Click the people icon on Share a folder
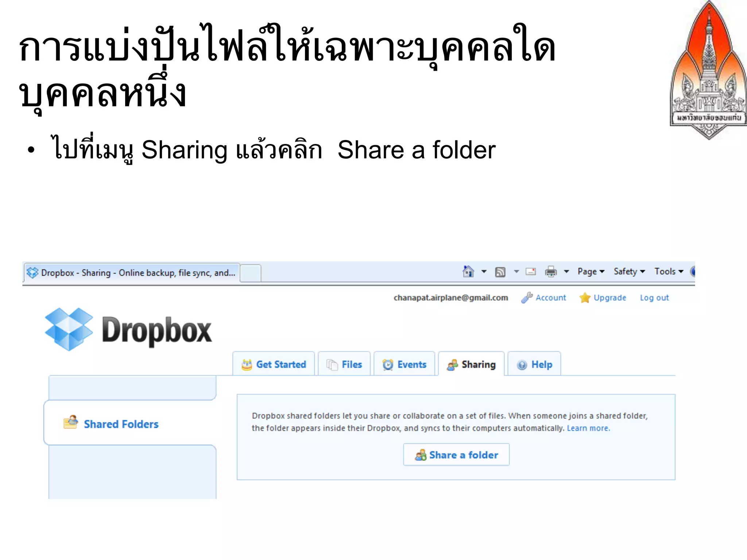The width and height of the screenshot is (747, 560). point(421,455)
